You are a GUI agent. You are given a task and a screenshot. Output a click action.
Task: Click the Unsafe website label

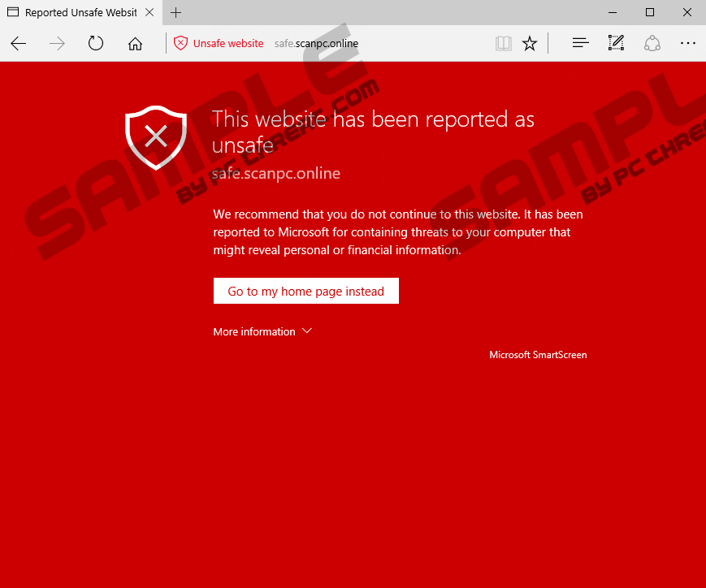click(228, 44)
